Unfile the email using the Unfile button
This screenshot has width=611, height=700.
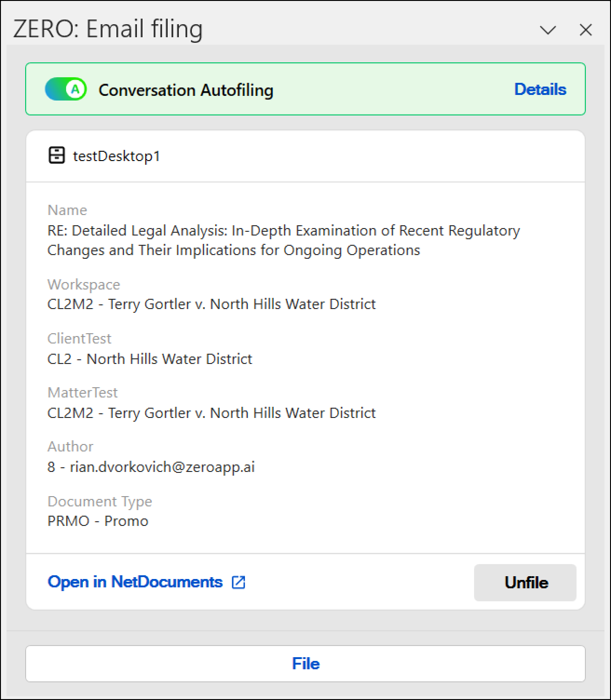click(525, 582)
